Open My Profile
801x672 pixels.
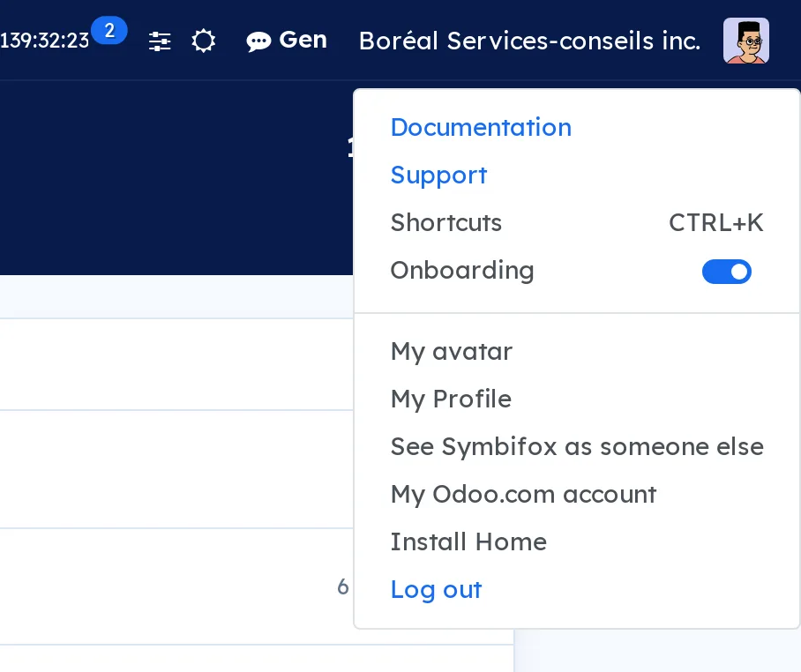pos(451,399)
